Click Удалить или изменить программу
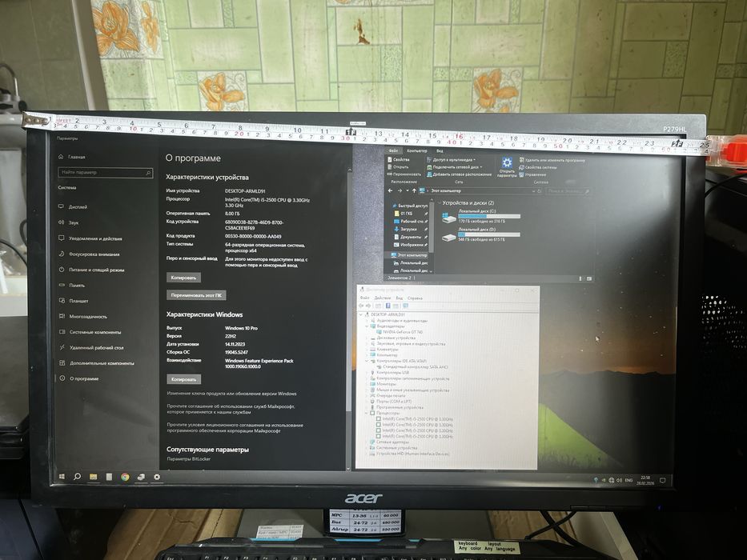This screenshot has width=747, height=560. coord(552,161)
